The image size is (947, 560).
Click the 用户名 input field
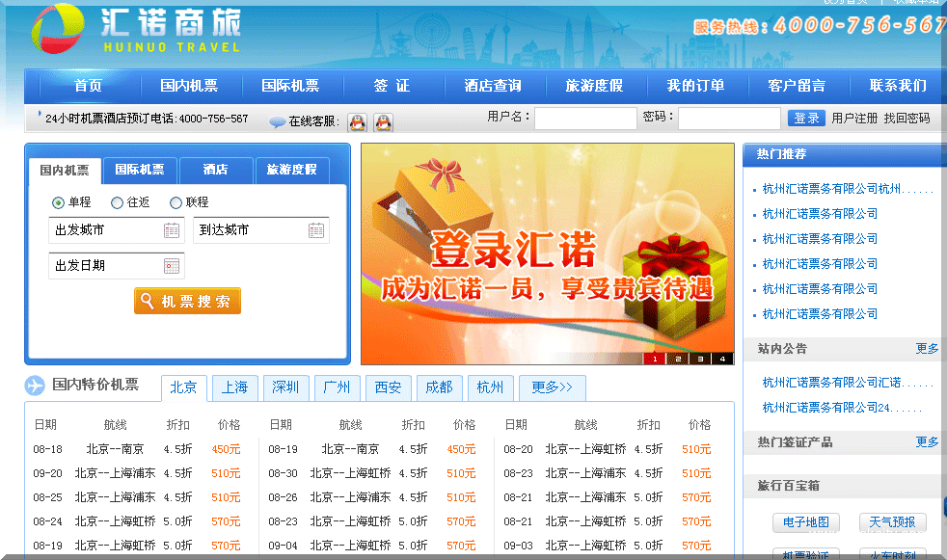585,119
